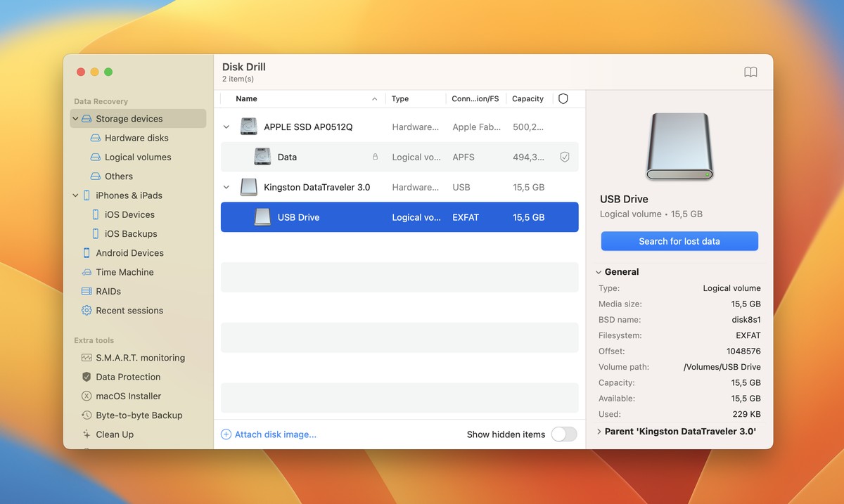Click the Attach disk image link
844x504 pixels.
coord(276,434)
